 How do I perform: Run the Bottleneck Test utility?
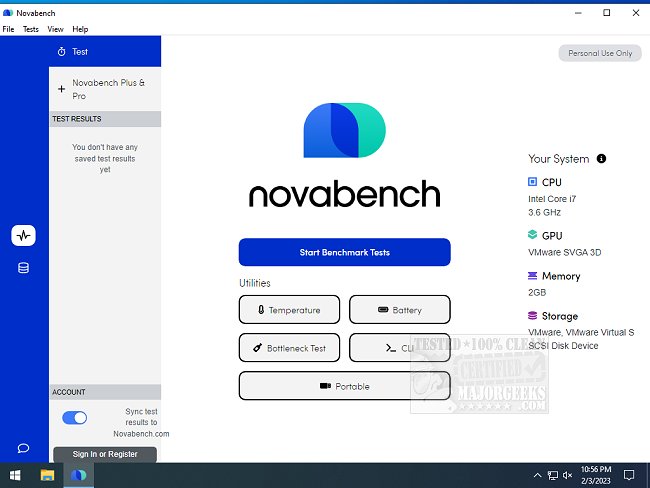point(289,348)
